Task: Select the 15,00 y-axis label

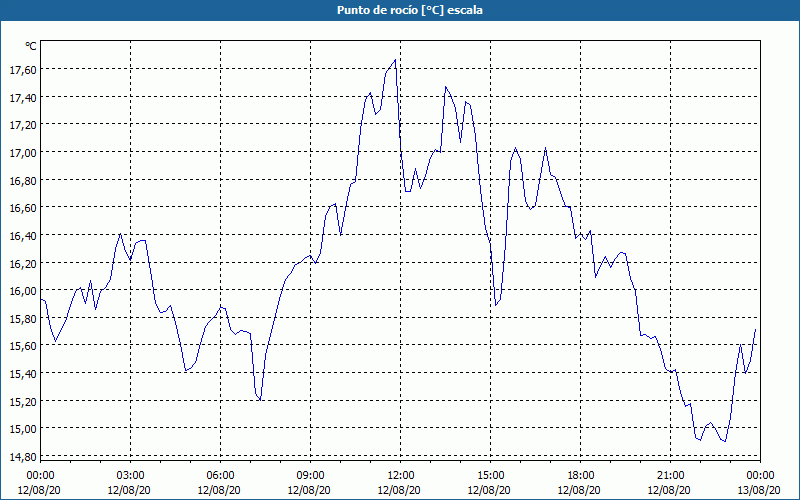Action: click(23, 429)
